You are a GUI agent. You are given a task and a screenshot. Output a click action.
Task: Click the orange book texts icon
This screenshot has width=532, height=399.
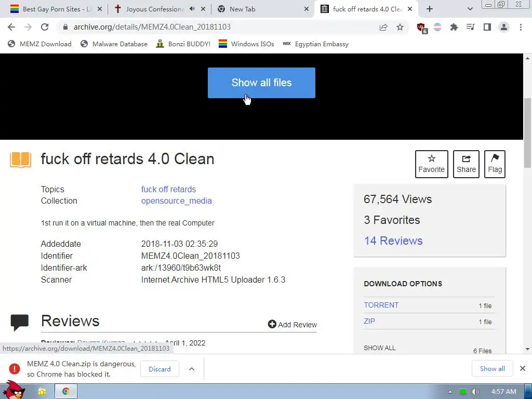coord(20,160)
